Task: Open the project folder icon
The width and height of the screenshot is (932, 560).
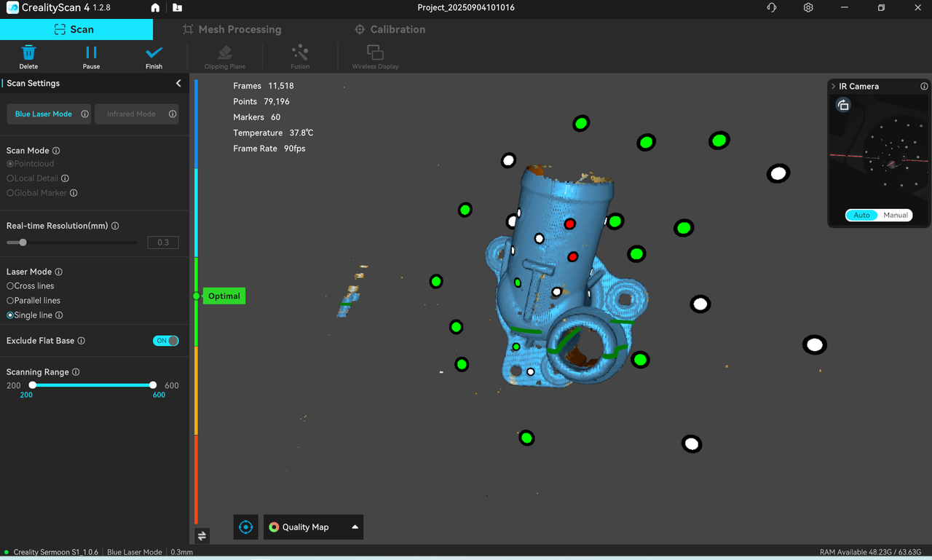Action: 178,8
